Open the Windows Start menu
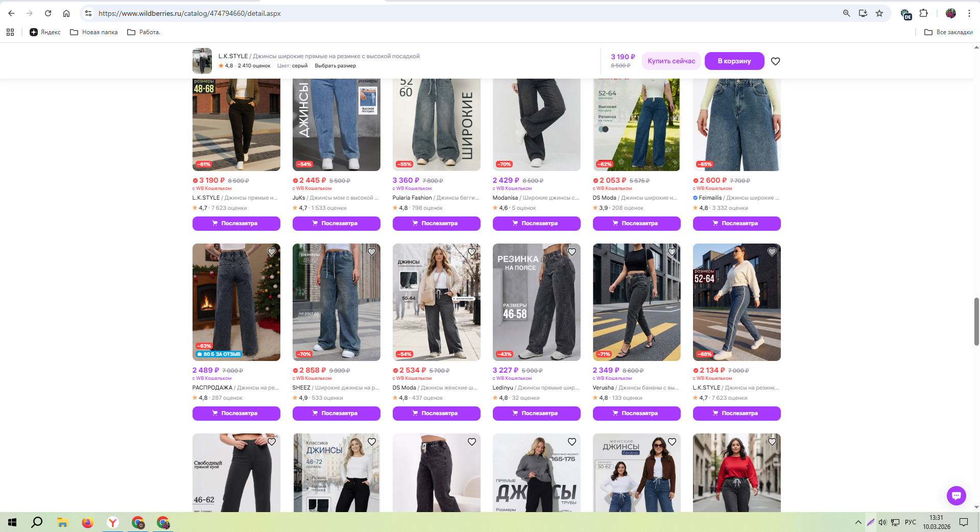This screenshot has height=532, width=980. [x=12, y=522]
